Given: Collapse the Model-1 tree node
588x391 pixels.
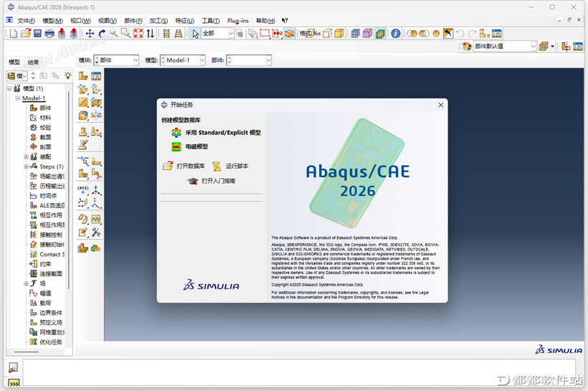Looking at the screenshot, I should point(18,98).
